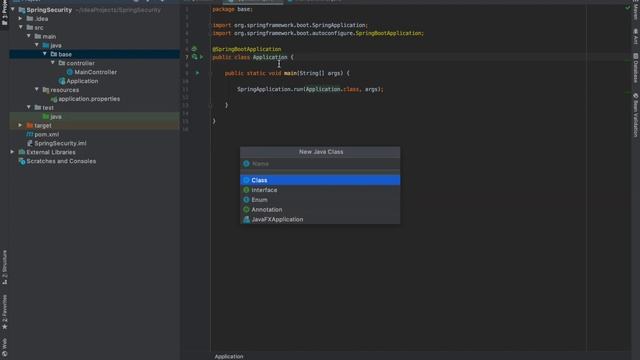Image resolution: width=640 pixels, height=360 pixels.
Task: Open the Favorites tool window
Action: [x=4, y=312]
